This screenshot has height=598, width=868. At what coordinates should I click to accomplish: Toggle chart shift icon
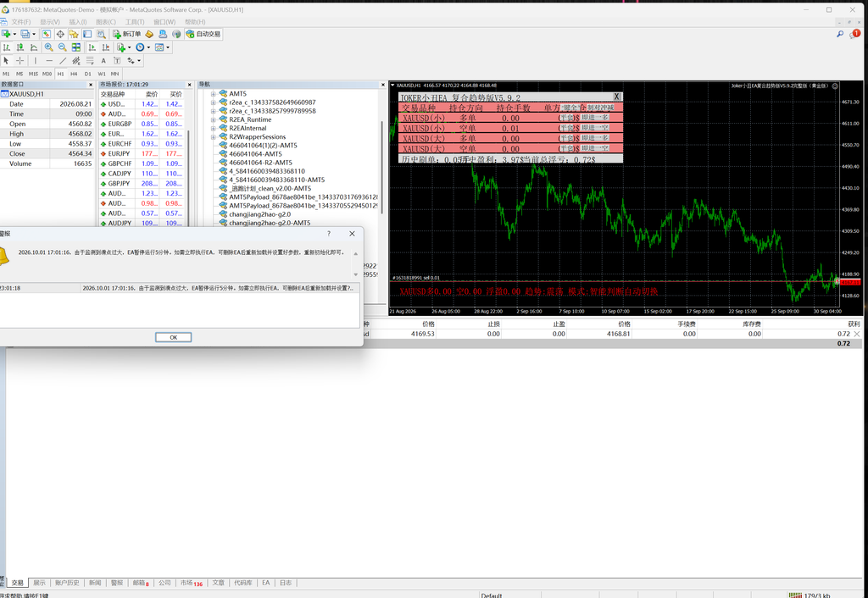pyautogui.click(x=106, y=47)
